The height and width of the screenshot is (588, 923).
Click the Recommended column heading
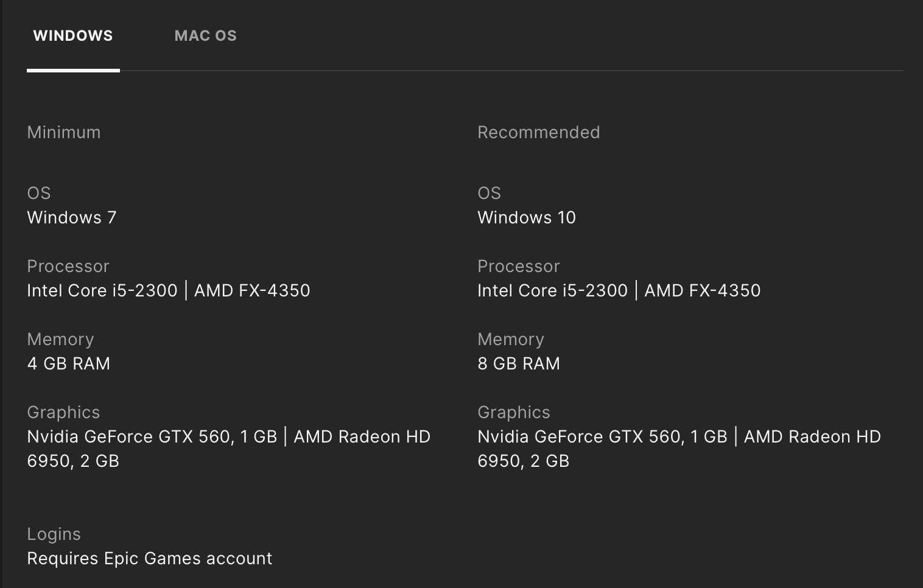(x=538, y=133)
